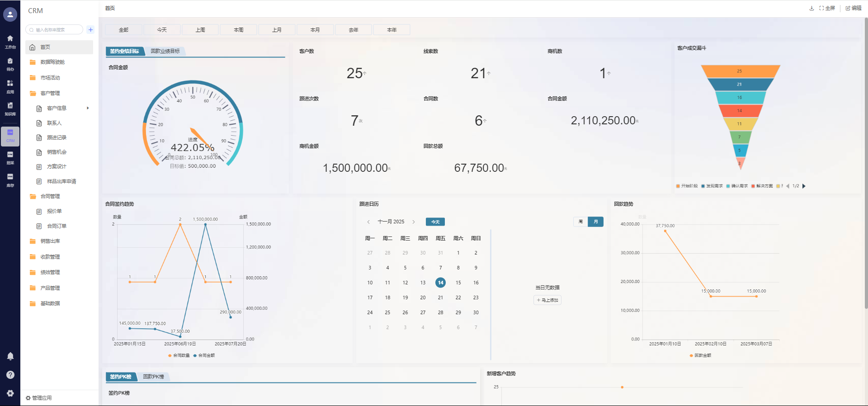The height and width of the screenshot is (406, 868).
Task: Collapse the 客户管理 folder
Action: click(x=50, y=93)
